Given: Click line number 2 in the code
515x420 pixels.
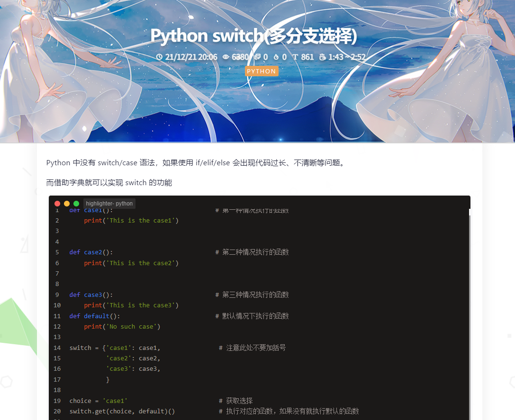Looking at the screenshot, I should (x=57, y=221).
